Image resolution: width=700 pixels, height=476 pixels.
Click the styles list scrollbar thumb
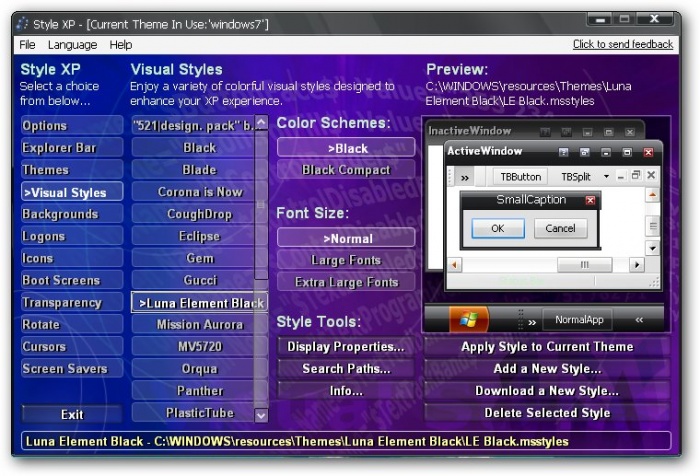[261, 205]
